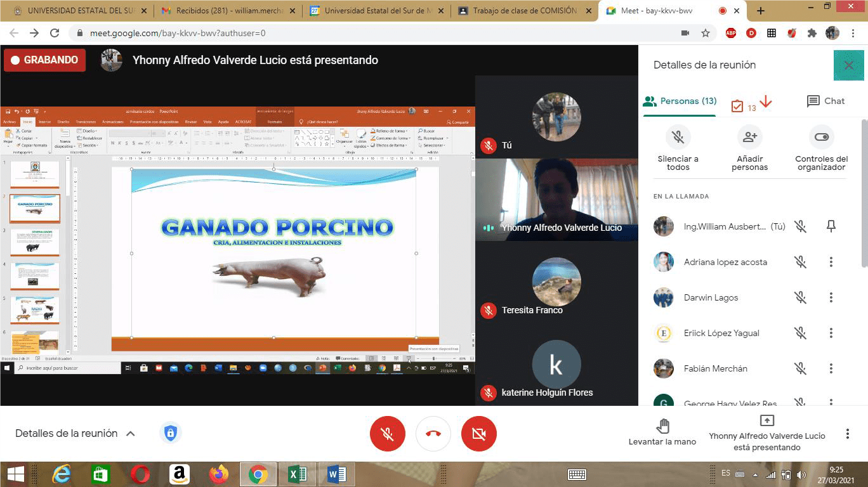Close the Detalles de la reunión side panel
This screenshot has width=868, height=487.
click(x=848, y=65)
